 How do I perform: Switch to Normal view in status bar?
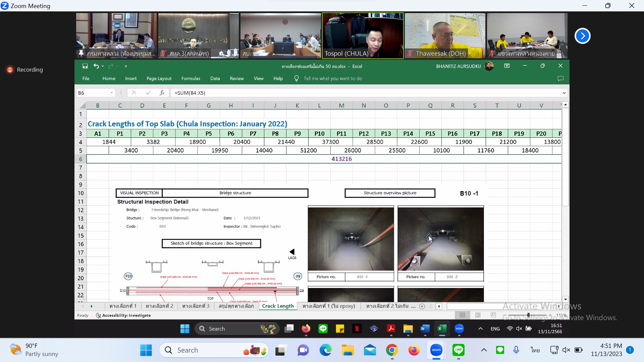click(x=462, y=315)
